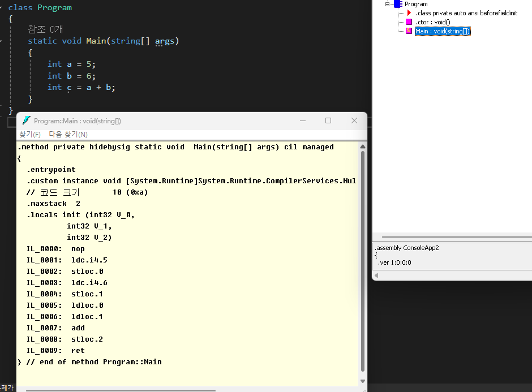
Task: Click the static Main method S icon
Action: [409, 31]
